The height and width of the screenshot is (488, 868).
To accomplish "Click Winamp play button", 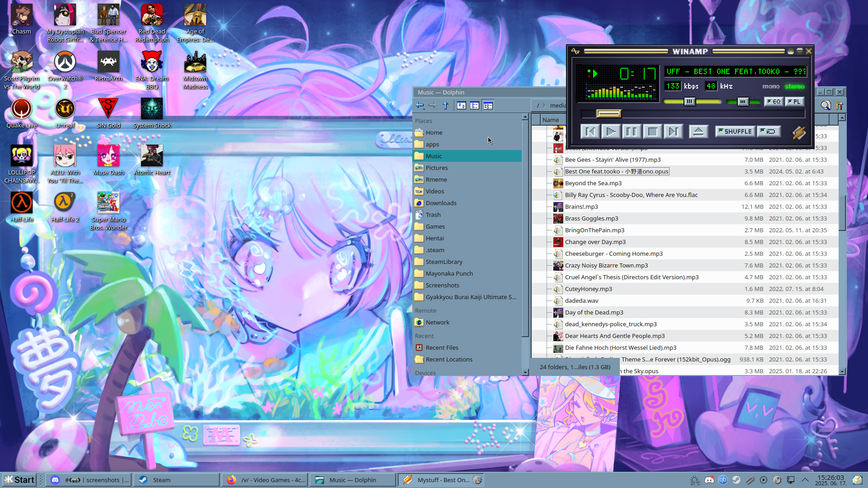I will coord(611,131).
